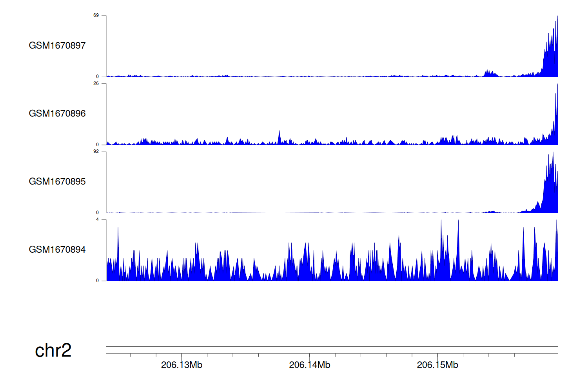Click the chr2 chromosome label
Screen dimensions: 588x384
coord(53,350)
